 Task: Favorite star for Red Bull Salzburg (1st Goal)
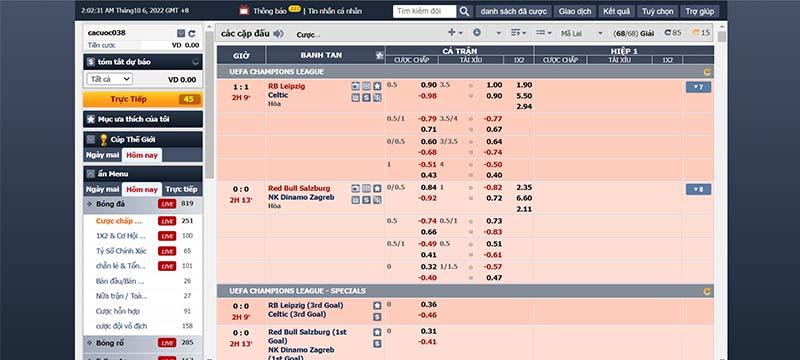(x=377, y=332)
